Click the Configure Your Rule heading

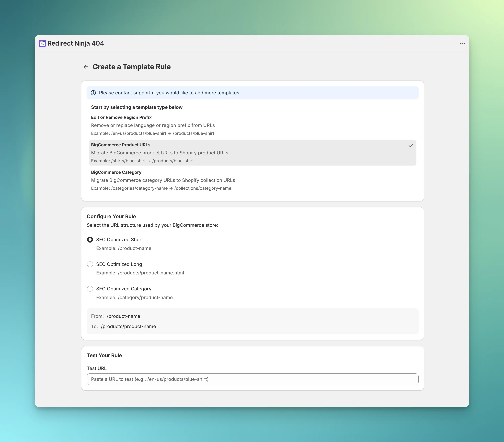pyautogui.click(x=111, y=216)
